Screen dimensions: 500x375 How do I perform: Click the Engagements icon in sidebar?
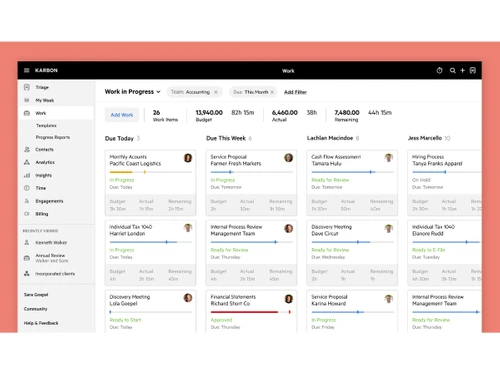[x=27, y=201]
